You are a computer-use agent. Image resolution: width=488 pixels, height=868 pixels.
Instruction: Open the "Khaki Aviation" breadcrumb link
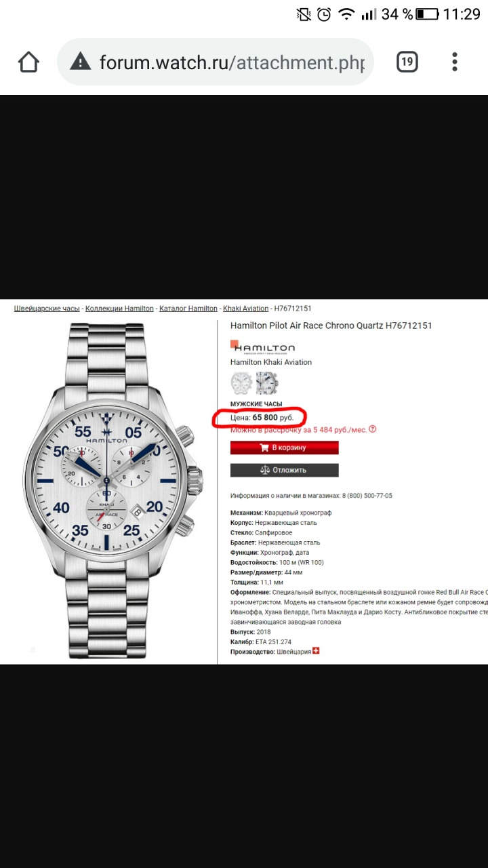(x=246, y=309)
